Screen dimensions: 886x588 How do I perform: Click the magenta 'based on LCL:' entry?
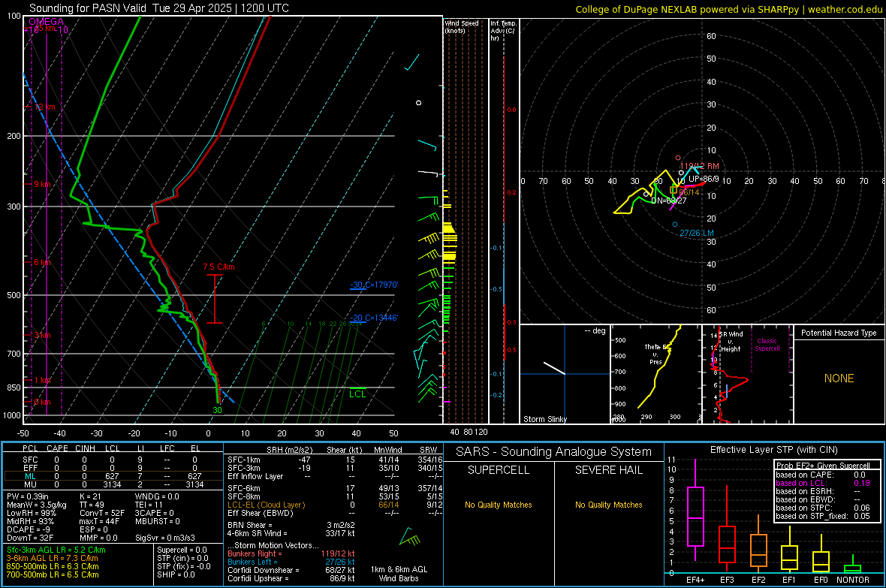point(800,483)
